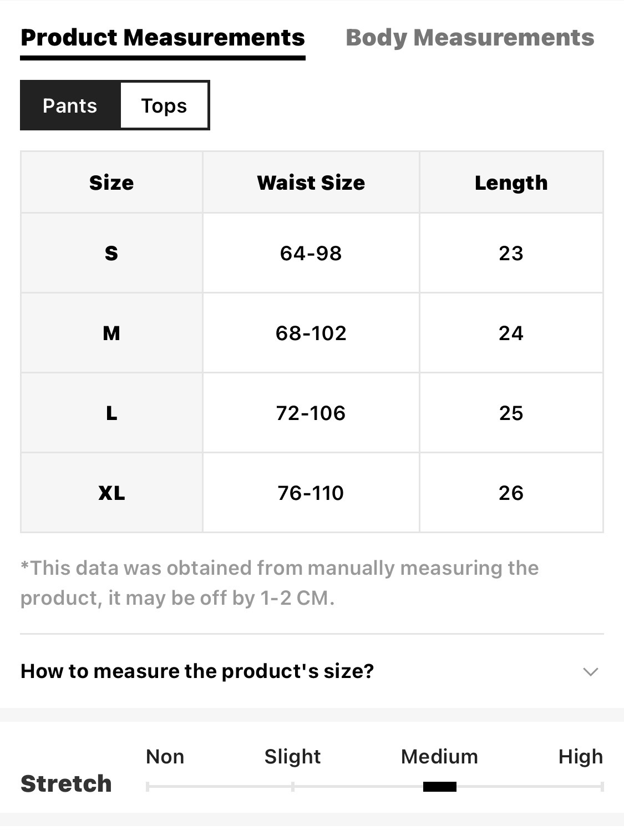Toggle to Pants measurements

coord(70,105)
